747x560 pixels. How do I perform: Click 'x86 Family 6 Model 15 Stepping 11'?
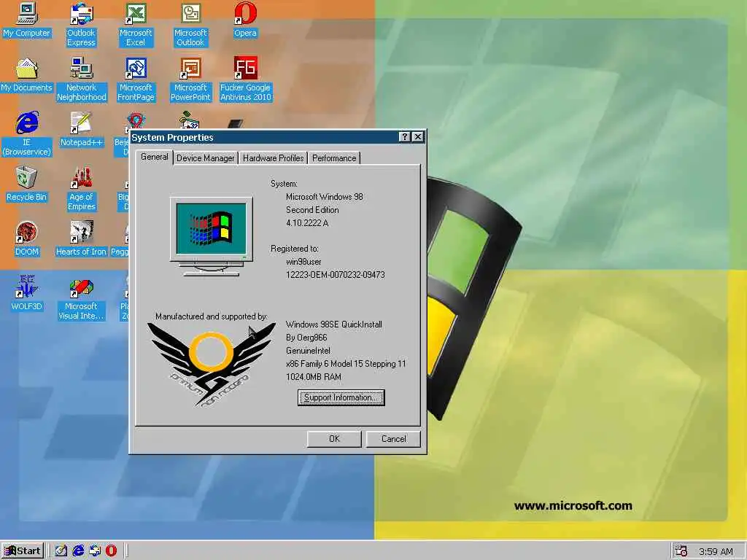pos(346,364)
